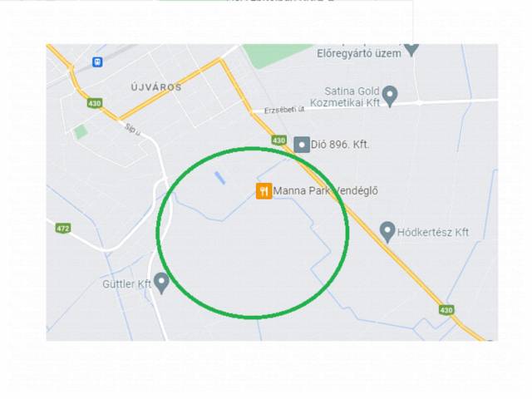The height and width of the screenshot is (399, 532).
Task: Click the small green square near Újváros
Action: pos(81,132)
